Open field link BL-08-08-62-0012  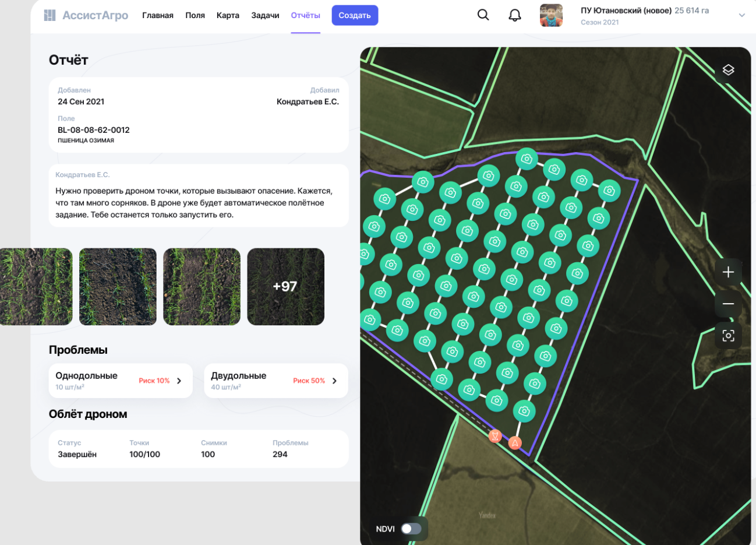point(94,130)
